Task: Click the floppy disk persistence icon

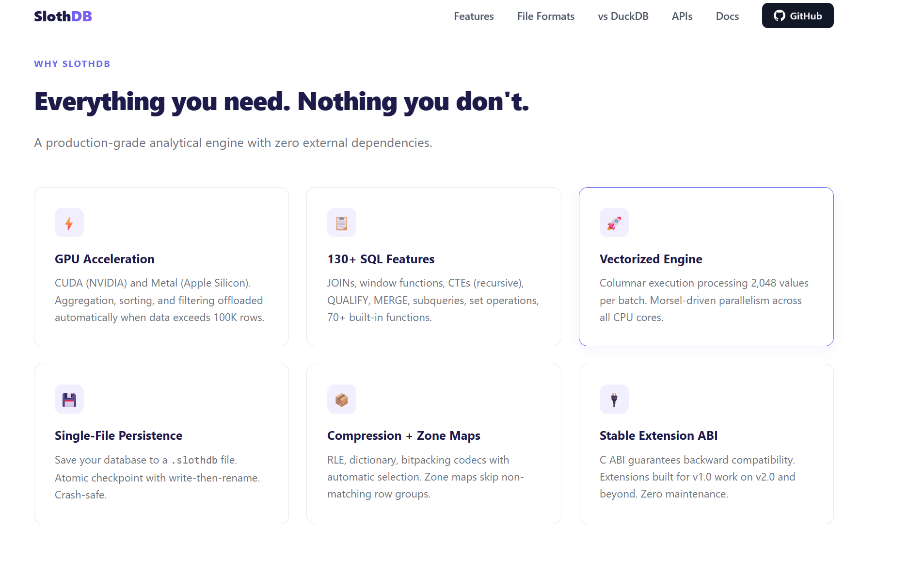Action: [69, 399]
